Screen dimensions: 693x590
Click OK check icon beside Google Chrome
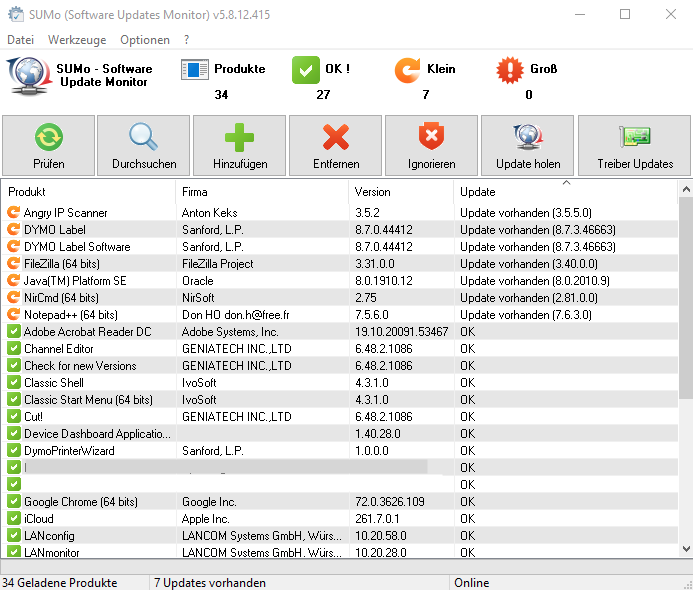[x=14, y=502]
